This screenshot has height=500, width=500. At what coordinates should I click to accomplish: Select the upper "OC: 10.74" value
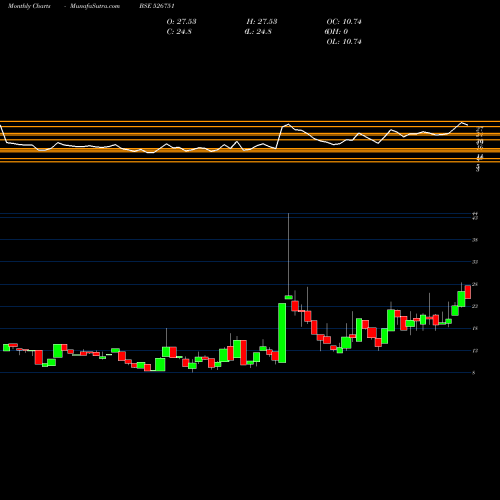click(344, 22)
